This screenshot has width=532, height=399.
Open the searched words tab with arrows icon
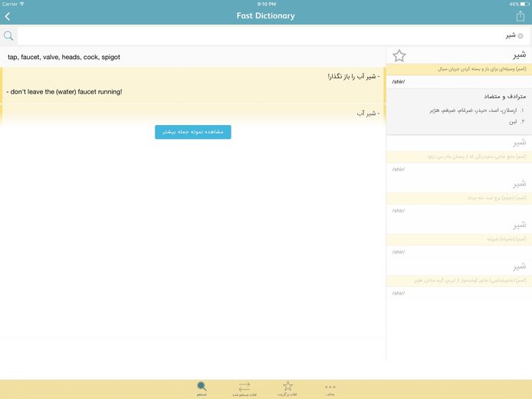245,389
